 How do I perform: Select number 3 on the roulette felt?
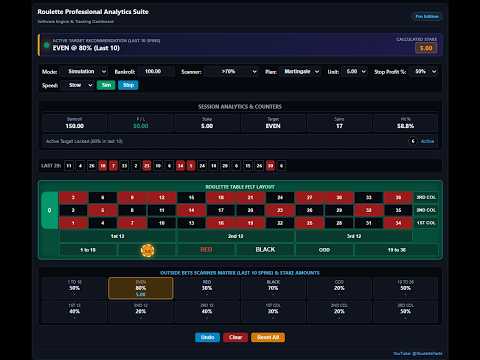pyautogui.click(x=73, y=197)
